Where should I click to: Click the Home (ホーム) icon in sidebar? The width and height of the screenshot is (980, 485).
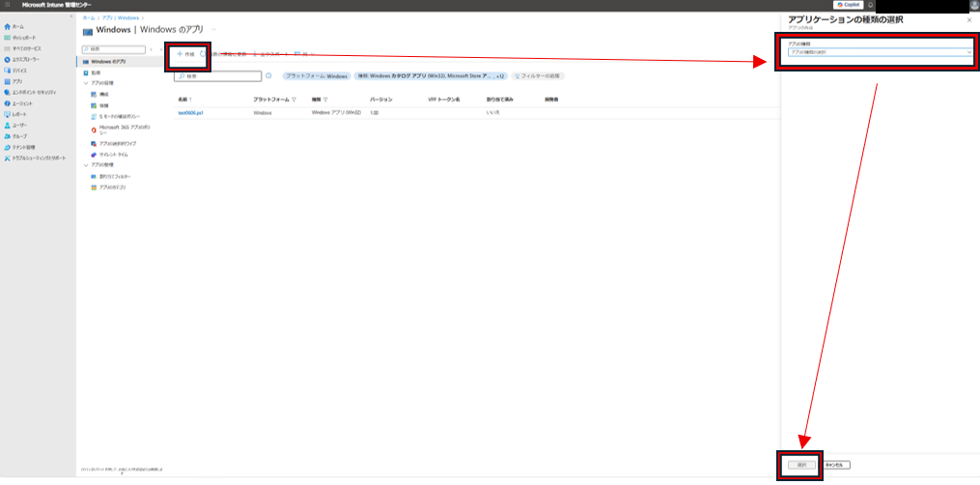[x=8, y=26]
